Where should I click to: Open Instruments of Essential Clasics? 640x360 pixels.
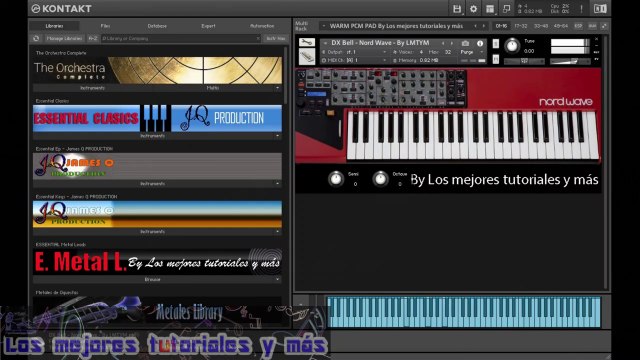tap(153, 136)
